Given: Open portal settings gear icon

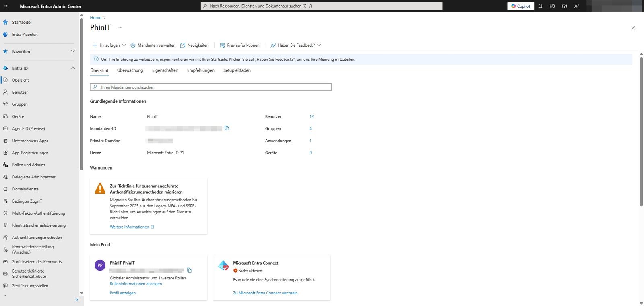Looking at the screenshot, I should pos(552,6).
